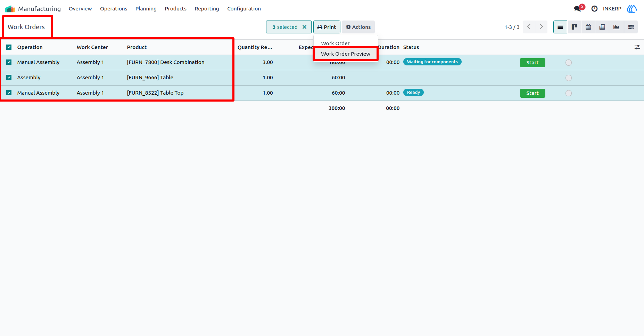This screenshot has width=644, height=336.
Task: Click the Waiting for components status badge
Action: point(432,62)
